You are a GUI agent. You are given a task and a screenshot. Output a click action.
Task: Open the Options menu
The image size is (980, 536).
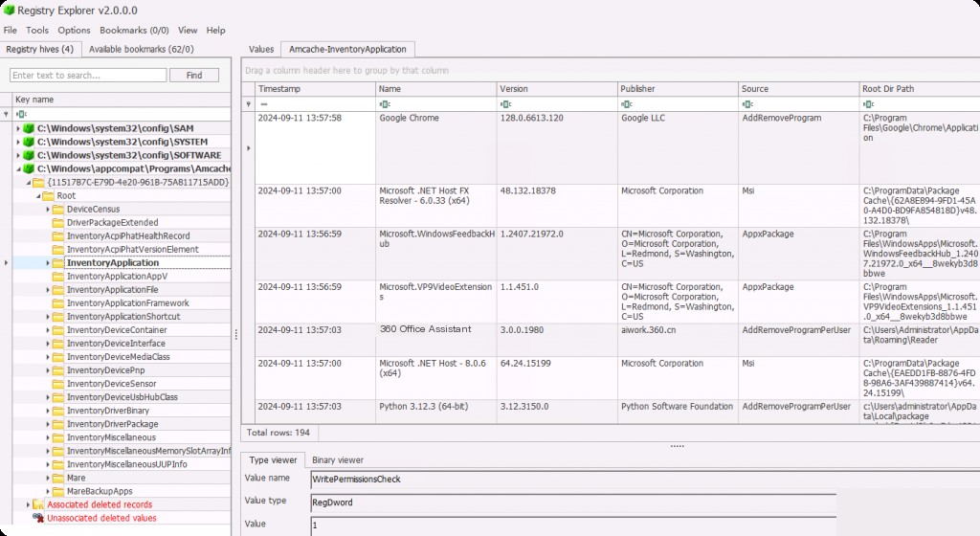click(x=74, y=30)
